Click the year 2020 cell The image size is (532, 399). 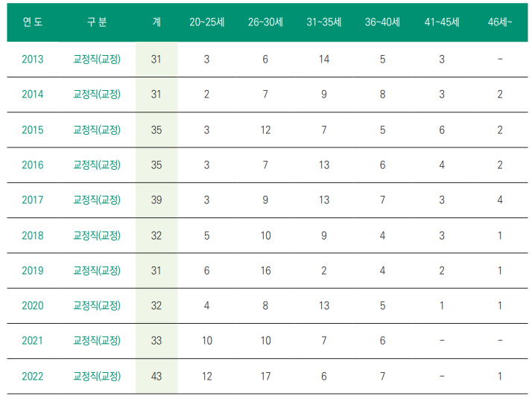[33, 306]
